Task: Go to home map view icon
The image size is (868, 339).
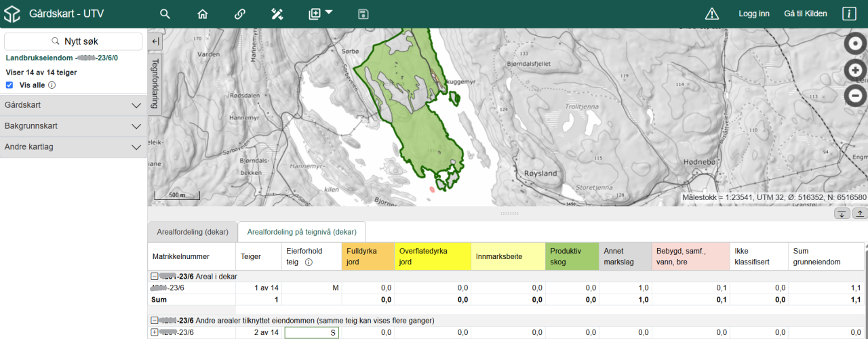Action: (202, 14)
